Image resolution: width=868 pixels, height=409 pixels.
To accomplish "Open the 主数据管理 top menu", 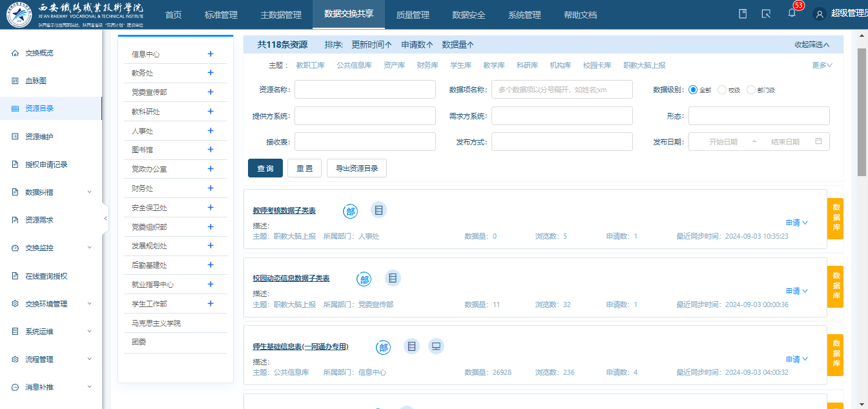I will (280, 15).
